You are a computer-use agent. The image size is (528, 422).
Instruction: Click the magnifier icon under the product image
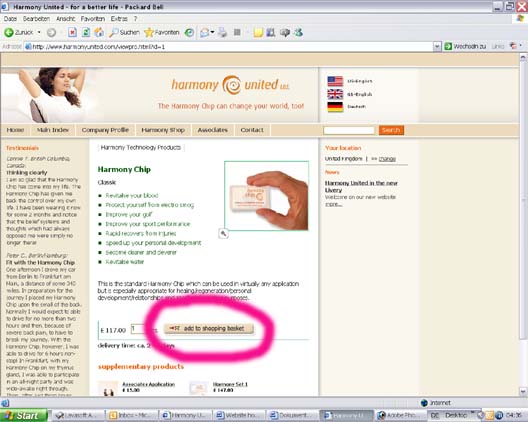pos(223,233)
